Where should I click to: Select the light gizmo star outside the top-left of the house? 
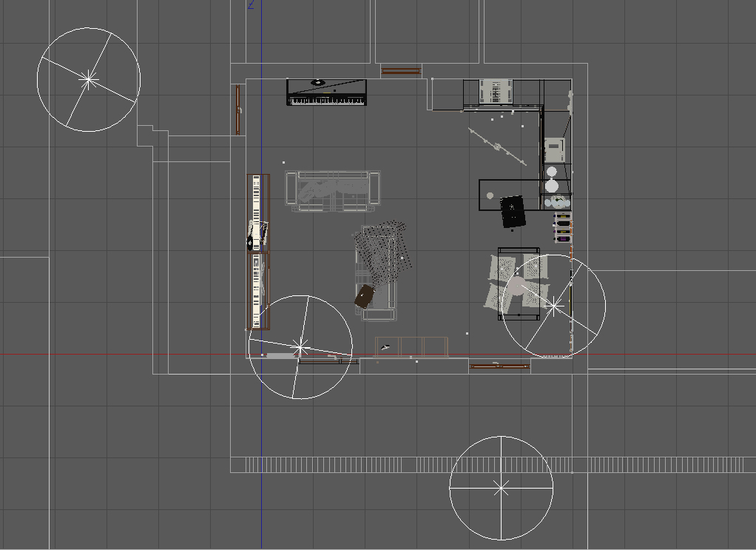[88, 80]
